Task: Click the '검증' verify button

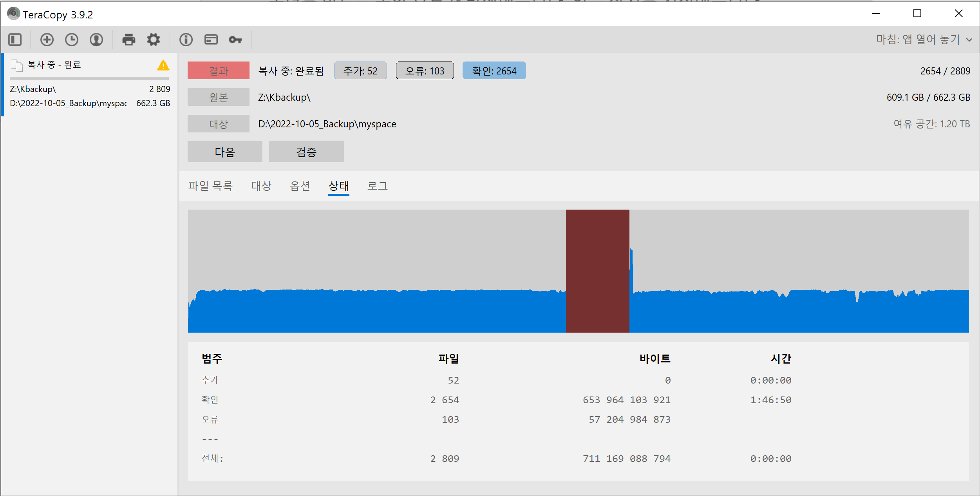Action: 306,152
